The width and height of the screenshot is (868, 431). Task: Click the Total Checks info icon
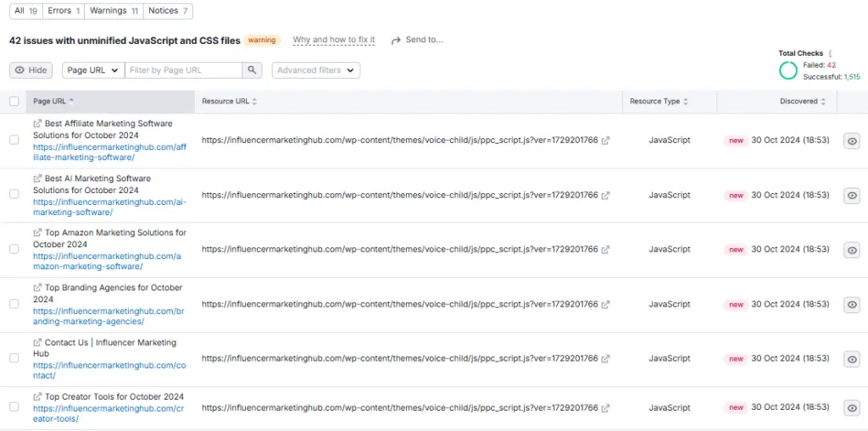point(831,53)
